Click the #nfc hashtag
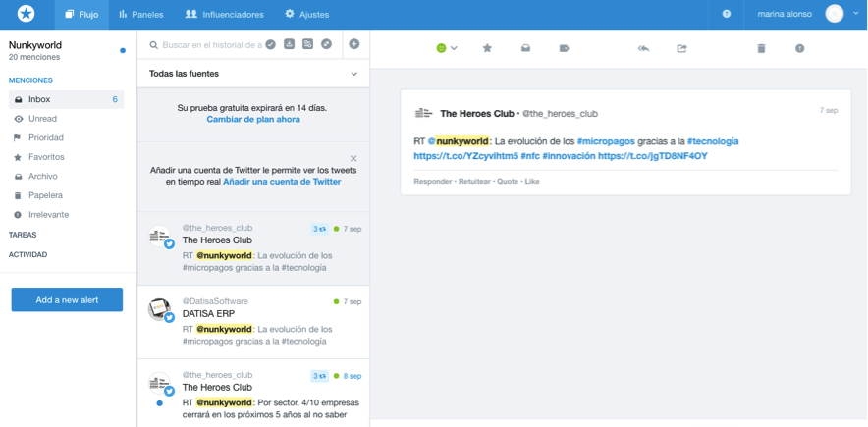 (530, 156)
